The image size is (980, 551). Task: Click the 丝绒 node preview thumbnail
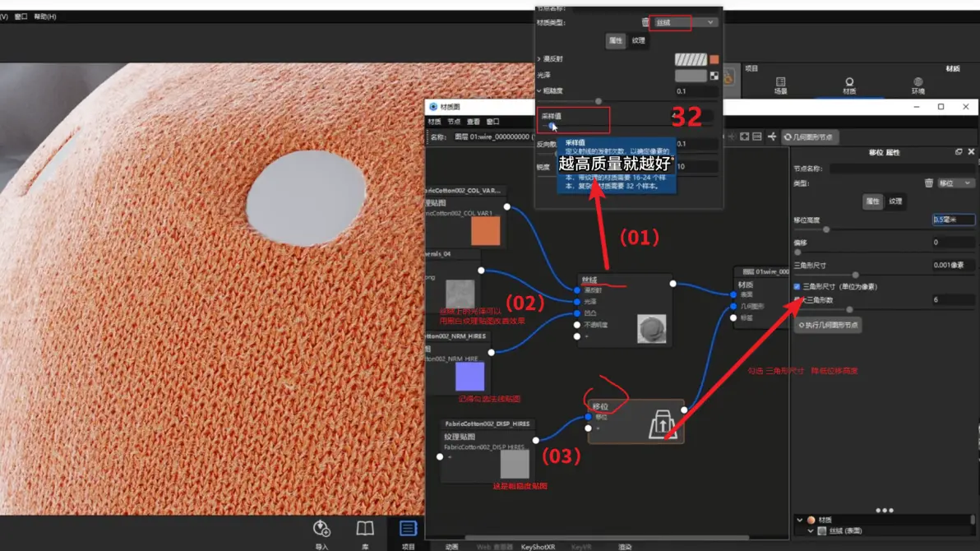coord(651,329)
